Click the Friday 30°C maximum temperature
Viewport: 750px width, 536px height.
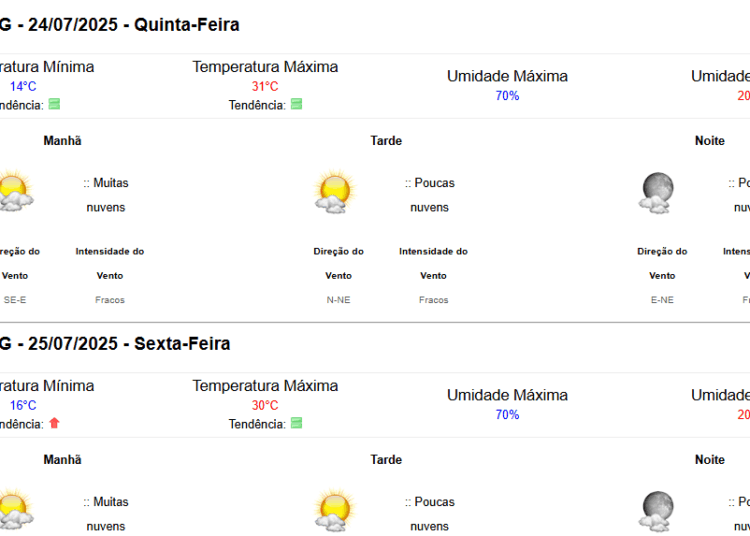pyautogui.click(x=265, y=405)
